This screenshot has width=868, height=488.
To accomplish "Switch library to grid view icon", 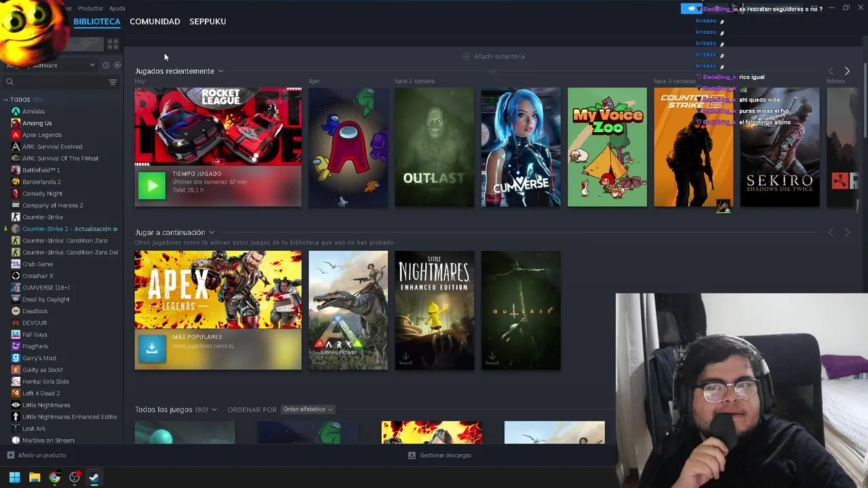I will pos(113,44).
